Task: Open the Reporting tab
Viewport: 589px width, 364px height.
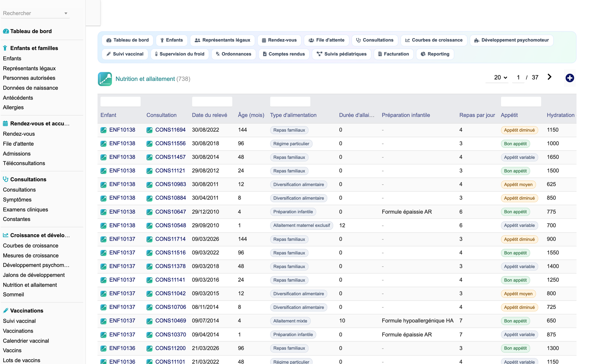Action: coord(435,54)
